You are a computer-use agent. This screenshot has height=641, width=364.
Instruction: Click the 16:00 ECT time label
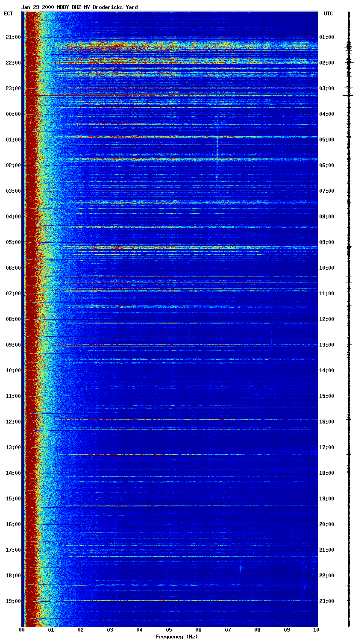pyautogui.click(x=13, y=524)
